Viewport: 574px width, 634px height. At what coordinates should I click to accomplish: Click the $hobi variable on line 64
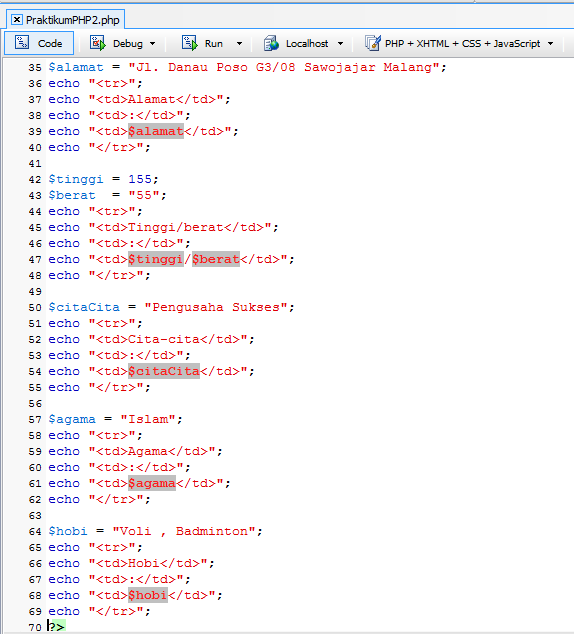(68, 531)
